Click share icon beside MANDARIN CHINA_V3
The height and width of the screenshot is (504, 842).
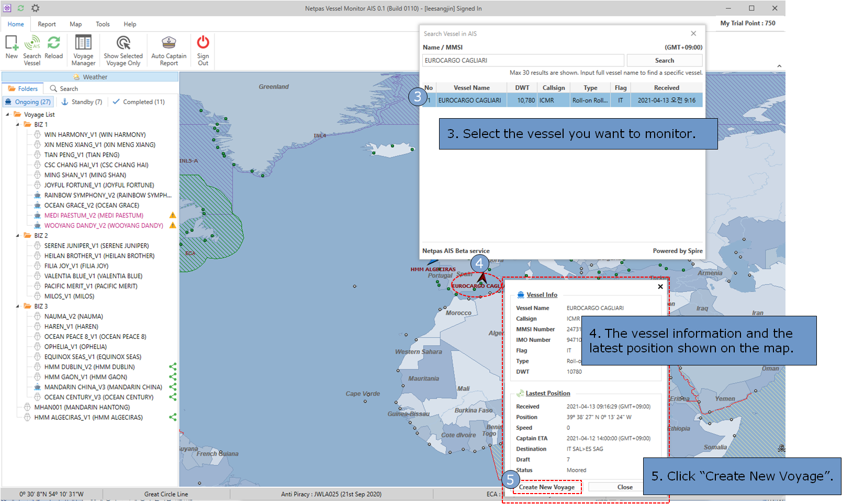click(173, 387)
